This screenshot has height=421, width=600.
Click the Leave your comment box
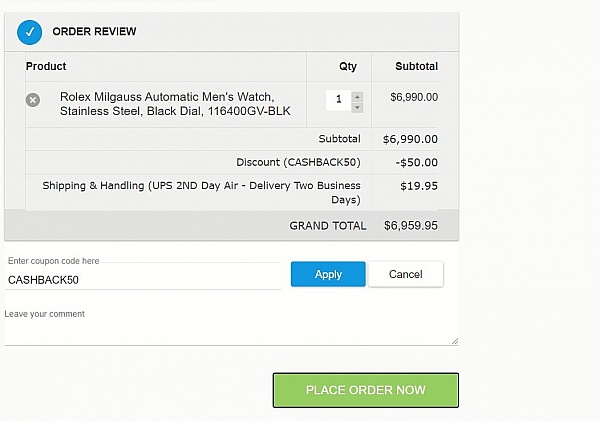231,326
